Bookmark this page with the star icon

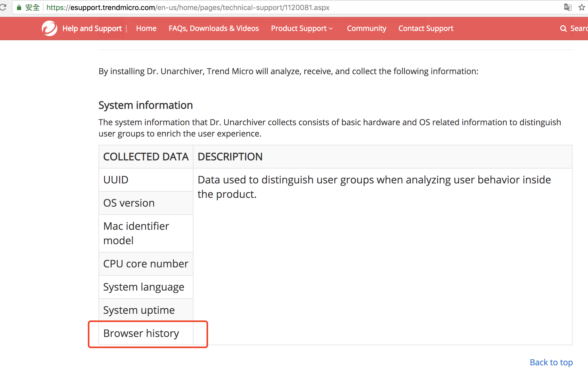pyautogui.click(x=582, y=7)
